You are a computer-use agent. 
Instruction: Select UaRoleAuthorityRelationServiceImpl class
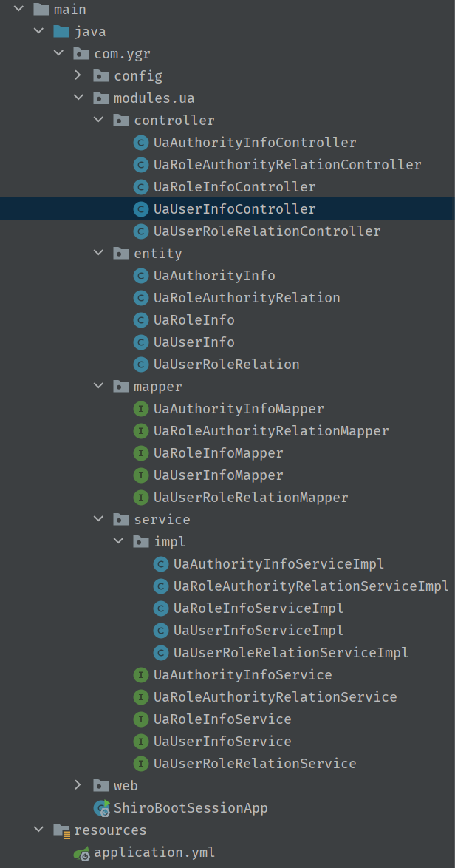click(x=311, y=586)
